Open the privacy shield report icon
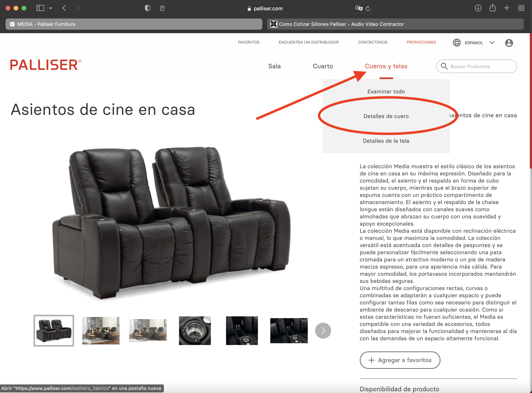This screenshot has height=393, width=532. 148,8
